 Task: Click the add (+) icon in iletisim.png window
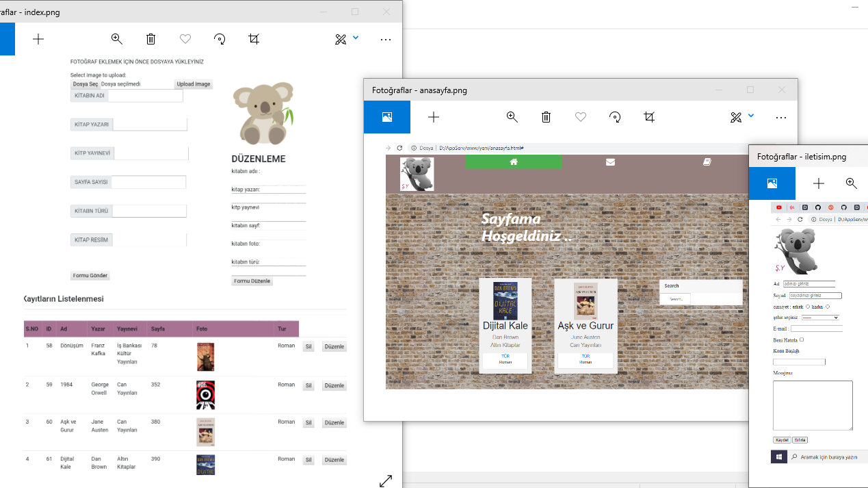pyautogui.click(x=819, y=183)
